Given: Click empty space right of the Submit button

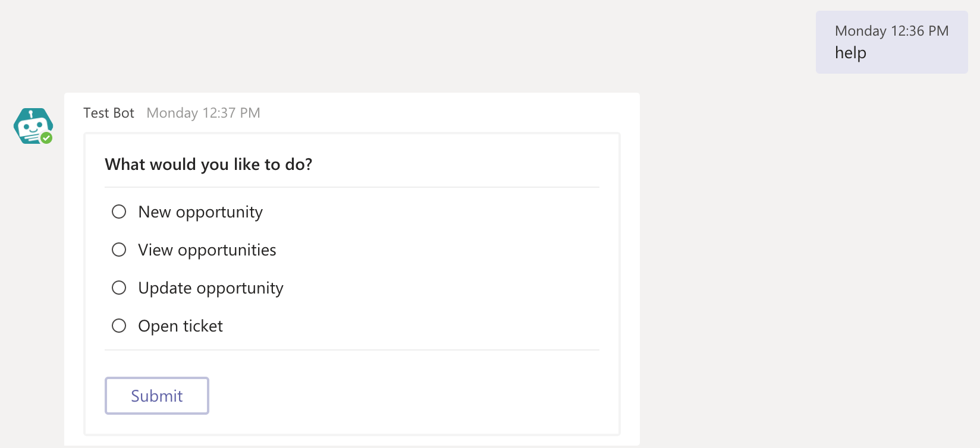Looking at the screenshot, I should 404,396.
